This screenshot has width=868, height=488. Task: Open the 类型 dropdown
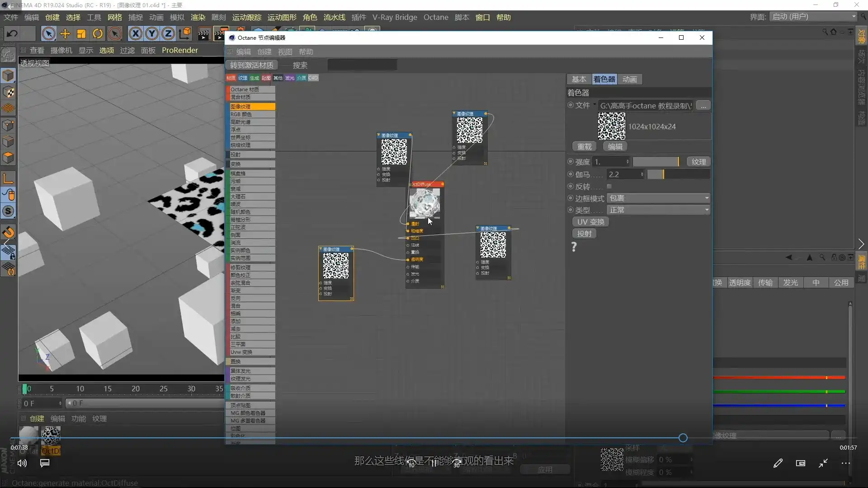(x=658, y=210)
